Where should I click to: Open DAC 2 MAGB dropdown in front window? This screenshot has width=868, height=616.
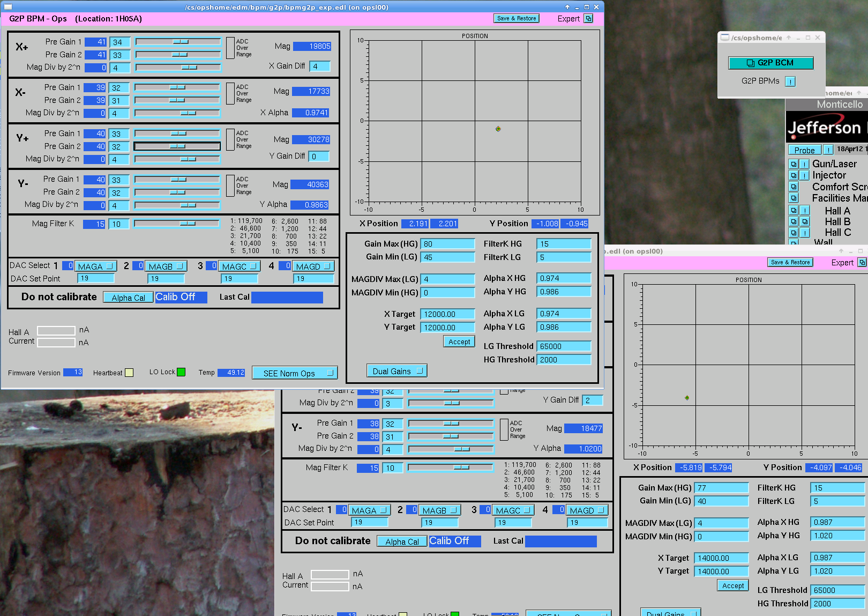pos(166,266)
